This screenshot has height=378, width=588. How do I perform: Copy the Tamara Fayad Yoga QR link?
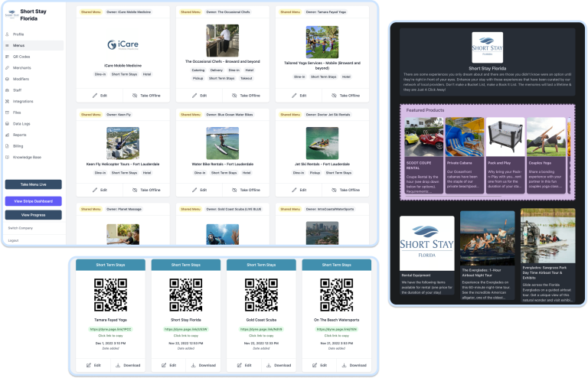point(110,329)
